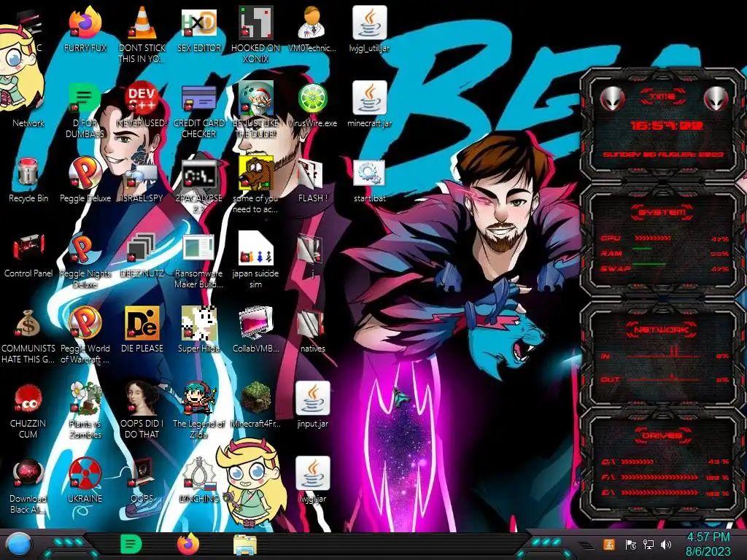Open Control Panel from the desktop
The height and width of the screenshot is (560, 747).
click(28, 248)
